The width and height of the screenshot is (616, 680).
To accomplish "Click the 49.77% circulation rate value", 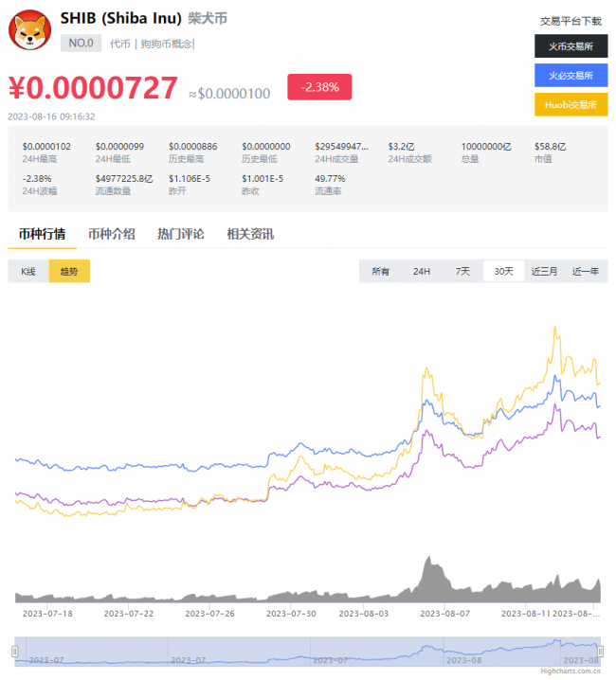I will [330, 179].
